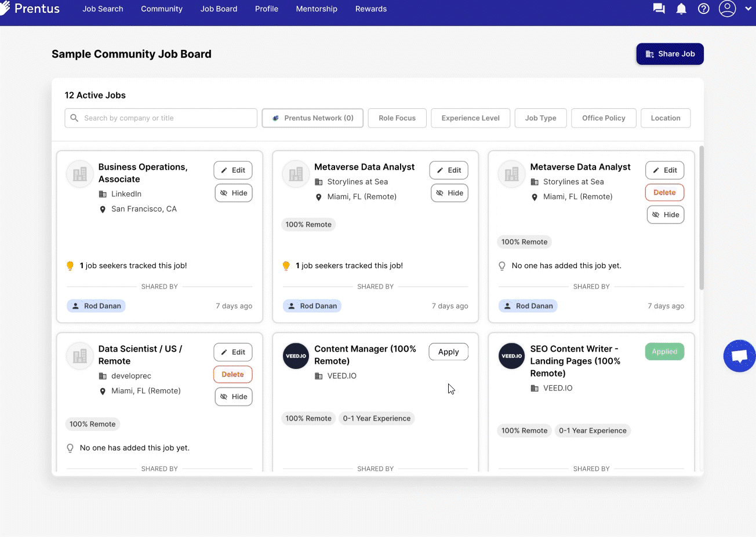This screenshot has height=537, width=756.
Task: Click the Business Operations, Associate job title
Action: click(143, 173)
